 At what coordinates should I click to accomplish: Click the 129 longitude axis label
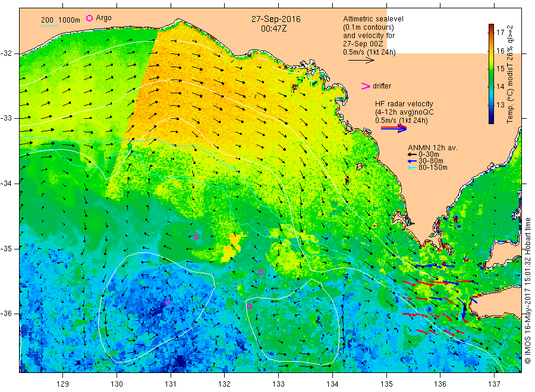click(63, 384)
